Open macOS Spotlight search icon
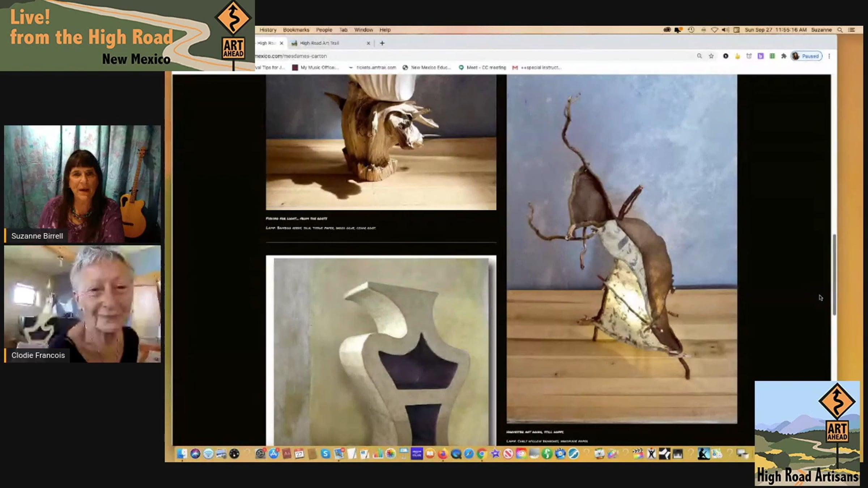Viewport: 868px width, 488px height. [840, 30]
